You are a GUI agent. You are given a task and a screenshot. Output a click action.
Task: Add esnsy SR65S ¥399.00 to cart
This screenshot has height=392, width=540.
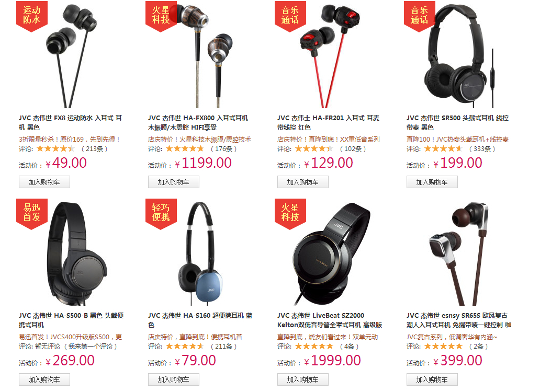pyautogui.click(x=432, y=379)
